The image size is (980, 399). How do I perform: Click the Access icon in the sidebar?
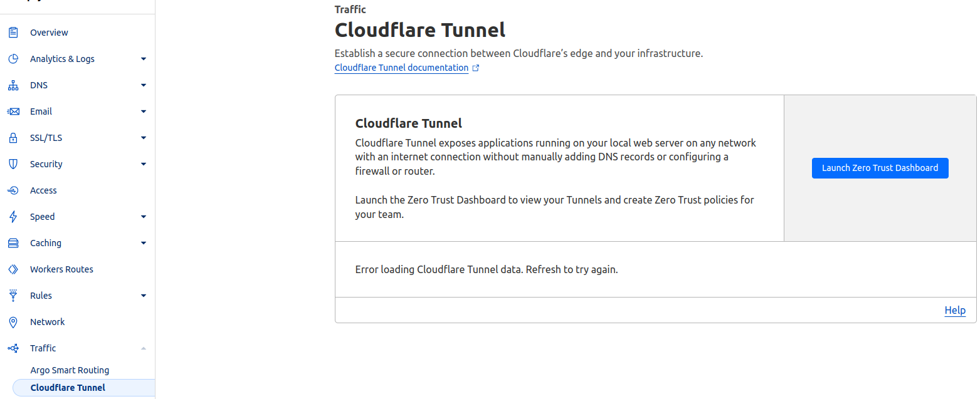click(x=13, y=190)
